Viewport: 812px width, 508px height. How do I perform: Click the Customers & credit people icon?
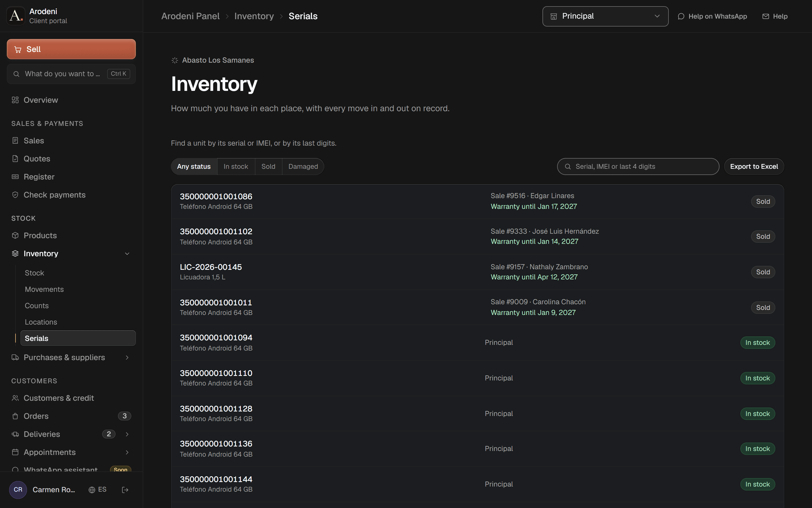click(x=15, y=398)
